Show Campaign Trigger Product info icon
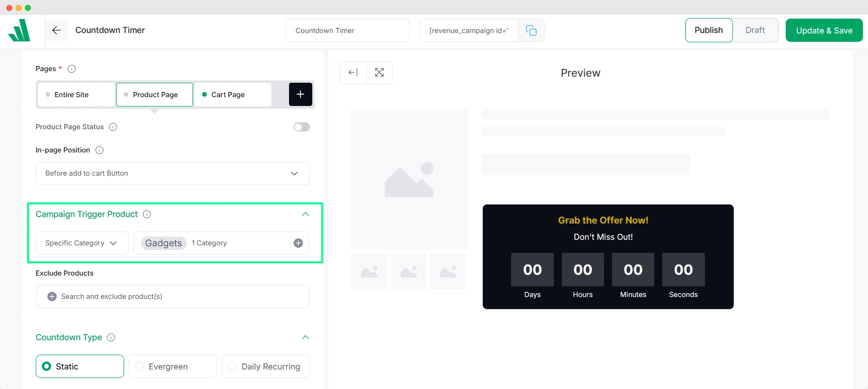 click(147, 214)
